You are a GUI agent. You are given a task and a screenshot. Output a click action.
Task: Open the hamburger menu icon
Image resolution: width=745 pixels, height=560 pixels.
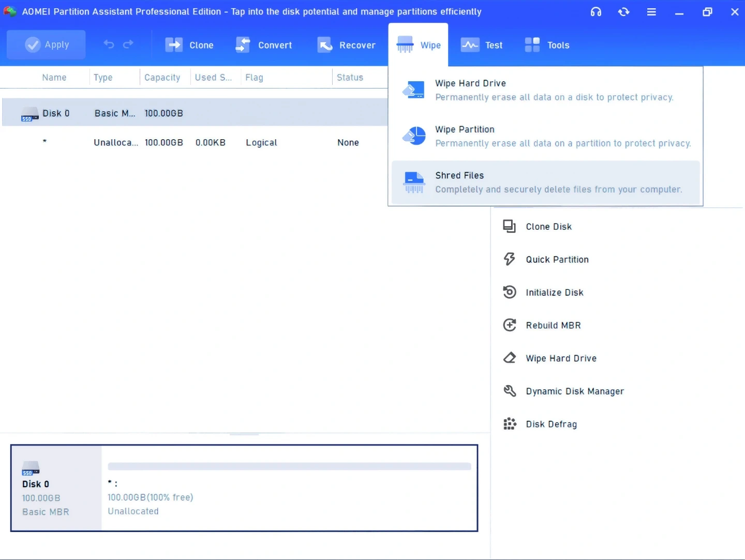(651, 12)
